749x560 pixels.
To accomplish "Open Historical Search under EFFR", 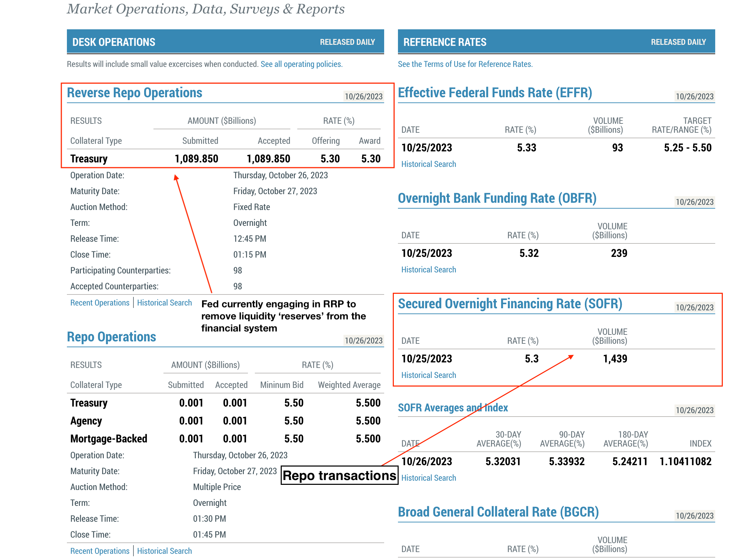I will pos(428,164).
